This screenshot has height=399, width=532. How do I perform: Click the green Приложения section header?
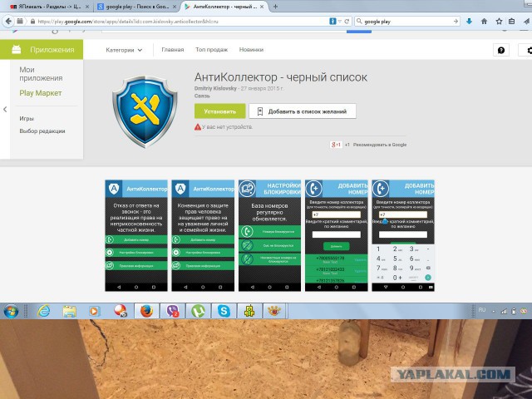click(42, 50)
